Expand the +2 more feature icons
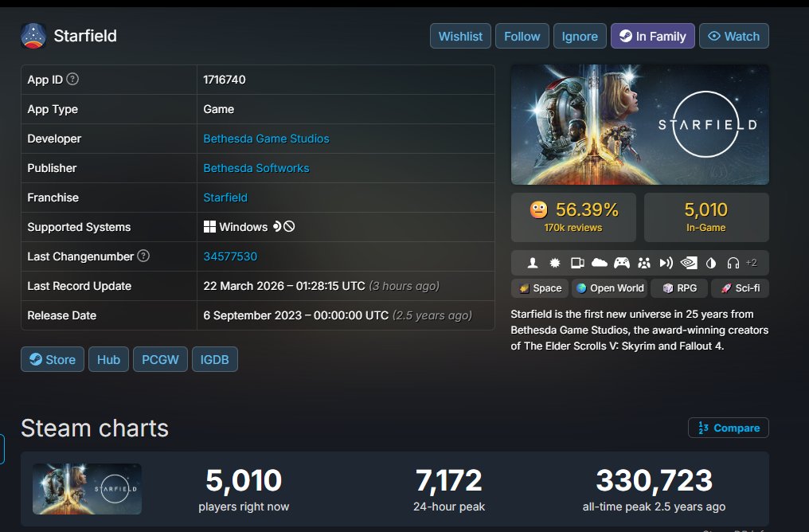 pyautogui.click(x=751, y=263)
